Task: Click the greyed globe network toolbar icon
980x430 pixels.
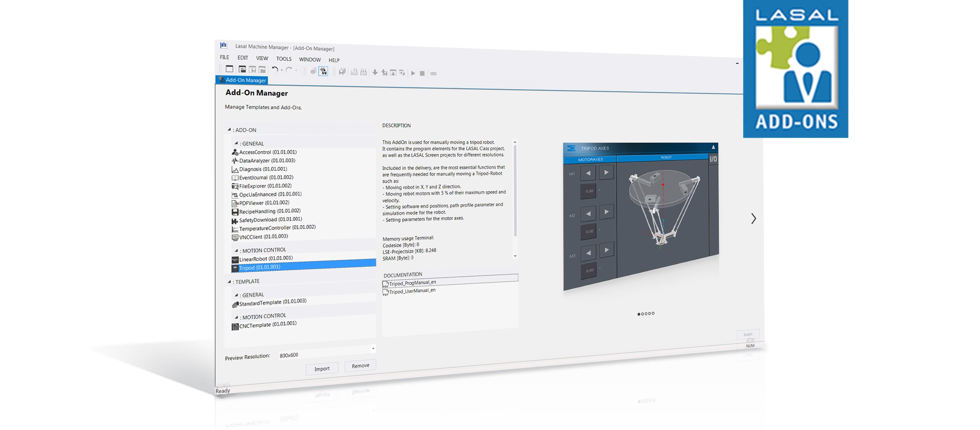Action: pyautogui.click(x=313, y=71)
